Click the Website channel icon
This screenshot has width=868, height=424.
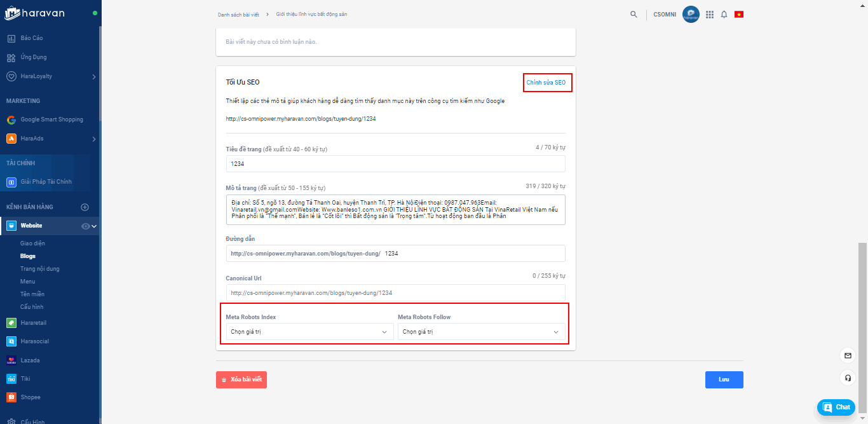[x=11, y=226]
